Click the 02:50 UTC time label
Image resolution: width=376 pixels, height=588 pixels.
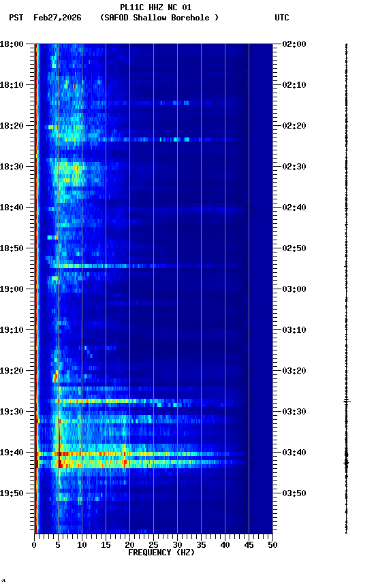click(294, 248)
